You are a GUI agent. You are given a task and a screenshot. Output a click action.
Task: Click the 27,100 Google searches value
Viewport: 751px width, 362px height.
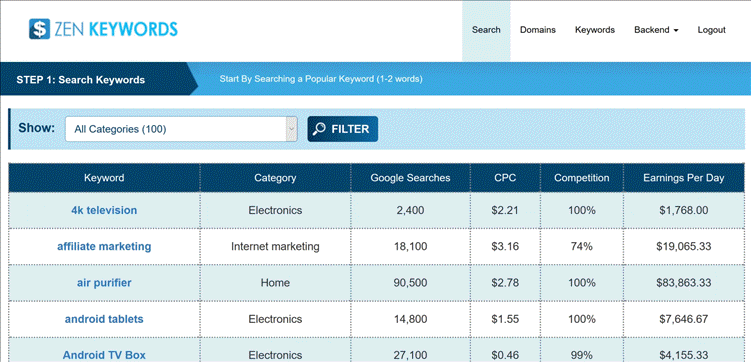pos(410,355)
